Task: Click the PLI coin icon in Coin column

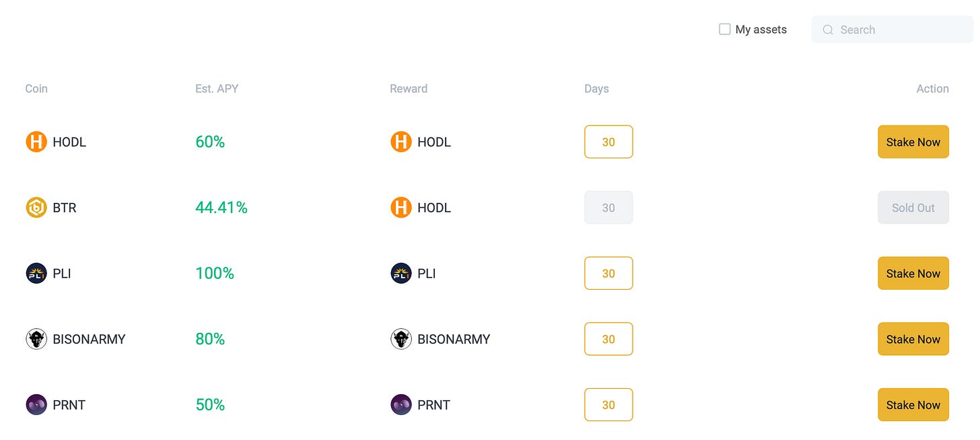Action: coord(36,274)
